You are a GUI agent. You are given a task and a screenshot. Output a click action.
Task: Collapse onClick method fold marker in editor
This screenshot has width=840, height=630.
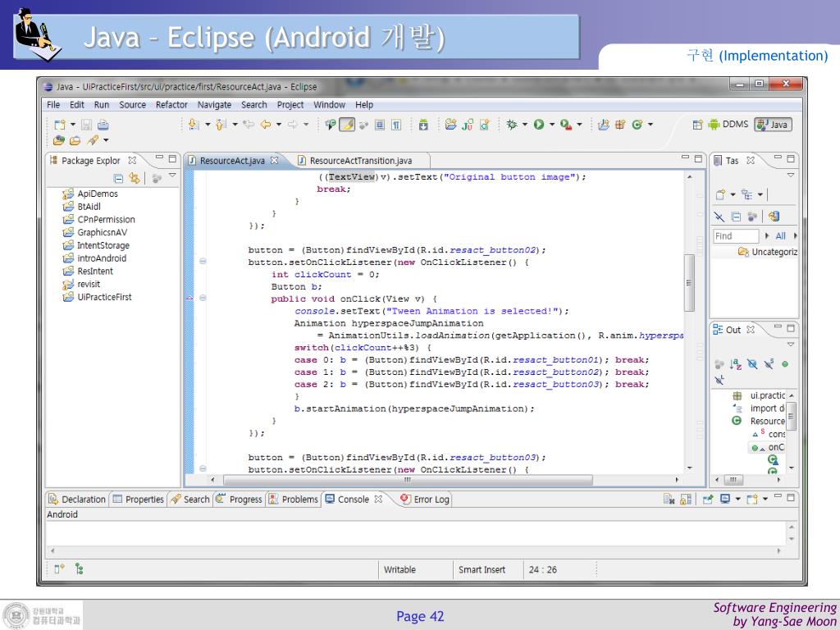(203, 298)
